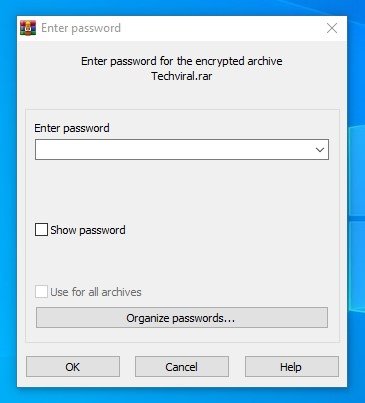Tick the Use for all archives checkbox
This screenshot has width=365, height=403.
click(41, 292)
